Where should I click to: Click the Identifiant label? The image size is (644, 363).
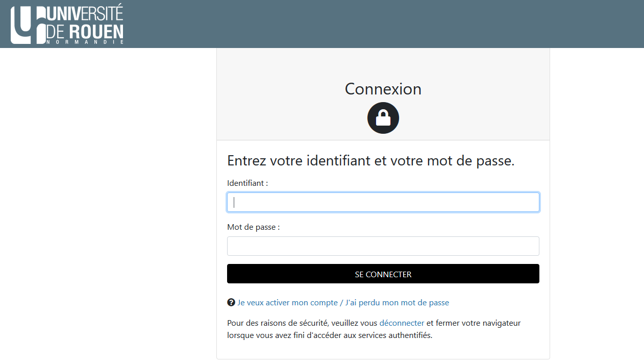247,183
